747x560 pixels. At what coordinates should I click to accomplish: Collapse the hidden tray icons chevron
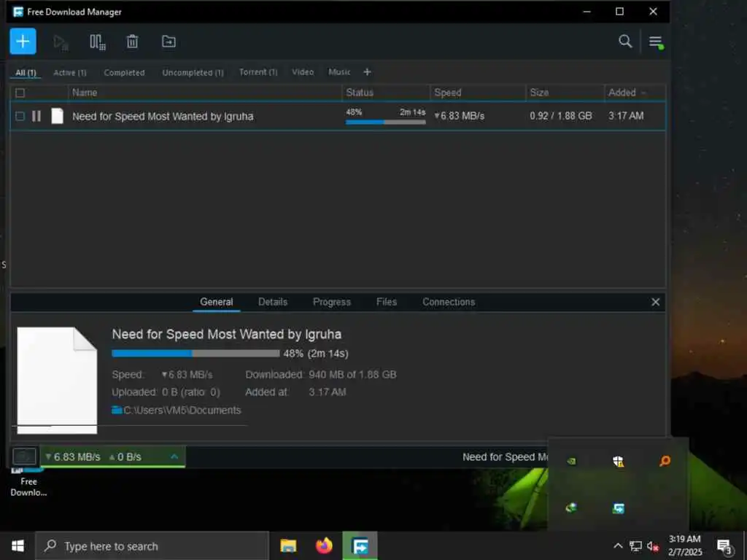(618, 545)
